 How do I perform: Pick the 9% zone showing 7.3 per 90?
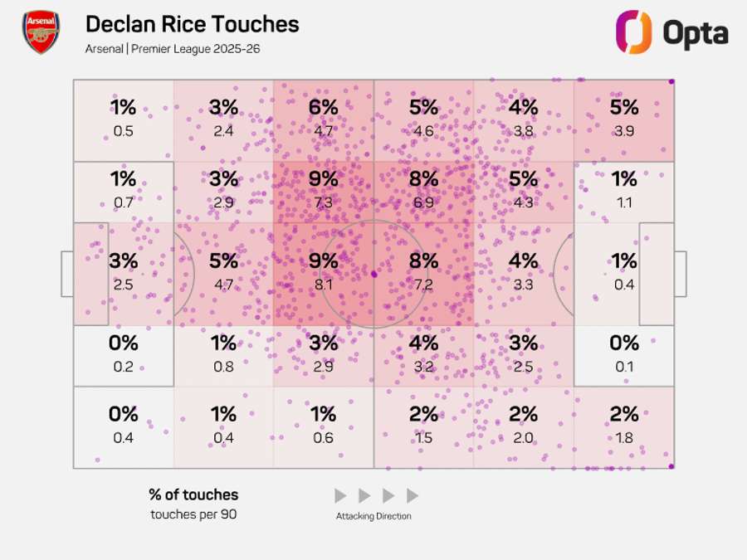(323, 191)
